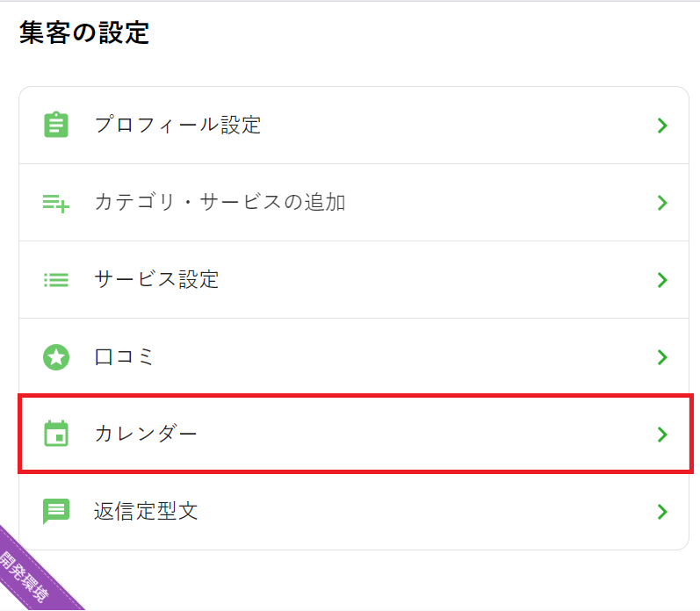The image size is (700, 611).
Task: Click the profile settings clipboard icon
Action: 56,125
